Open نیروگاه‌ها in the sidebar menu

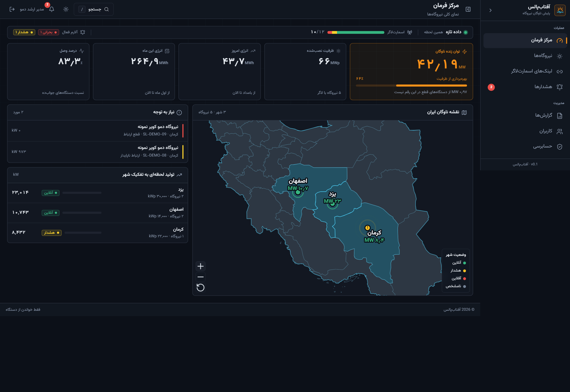(x=525, y=56)
